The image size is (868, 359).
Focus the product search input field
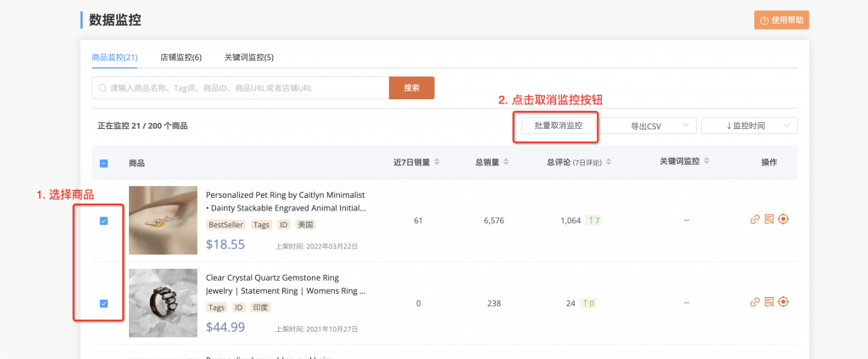[242, 87]
